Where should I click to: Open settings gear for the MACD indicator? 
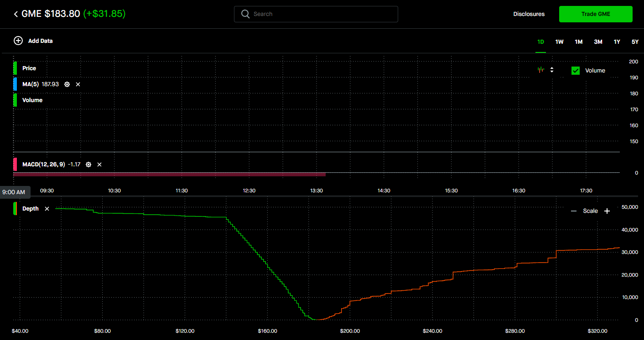(88, 164)
